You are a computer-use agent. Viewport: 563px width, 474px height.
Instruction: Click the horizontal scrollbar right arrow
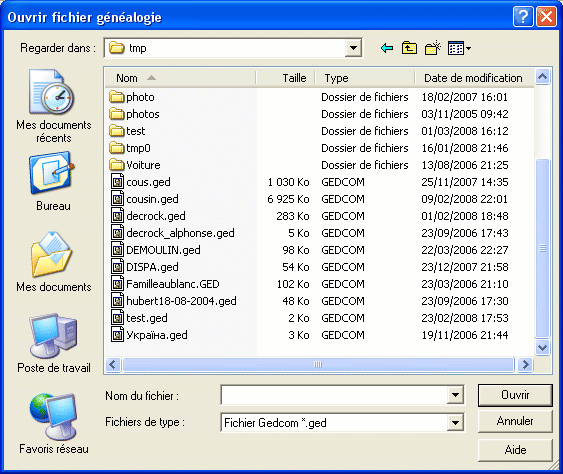[x=525, y=364]
